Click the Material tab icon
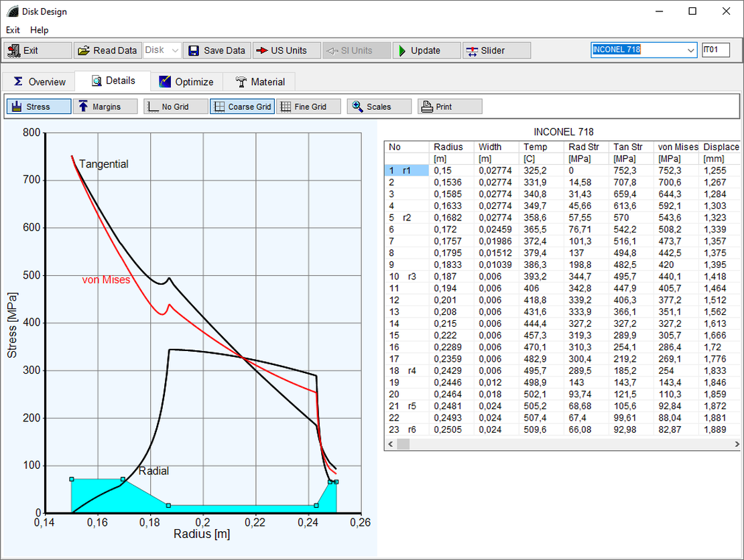The width and height of the screenshot is (744, 560). (x=241, y=82)
